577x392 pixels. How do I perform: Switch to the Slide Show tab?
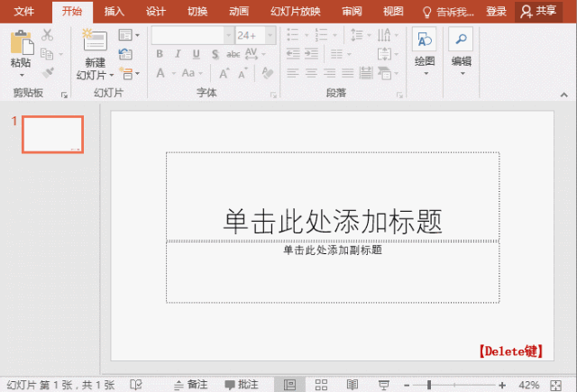pos(296,12)
